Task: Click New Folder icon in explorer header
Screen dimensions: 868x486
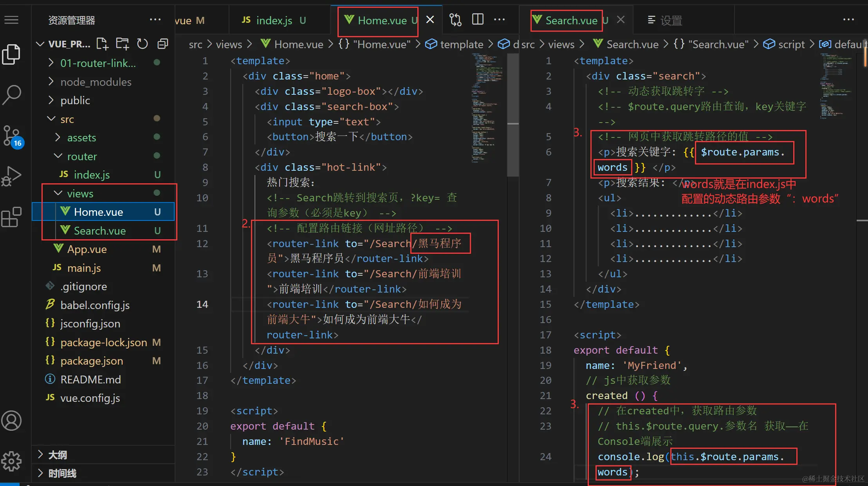Action: coord(122,43)
